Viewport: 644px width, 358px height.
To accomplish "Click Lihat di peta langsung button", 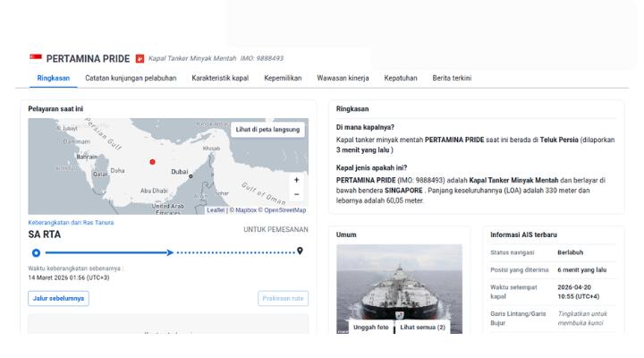I will (268, 130).
